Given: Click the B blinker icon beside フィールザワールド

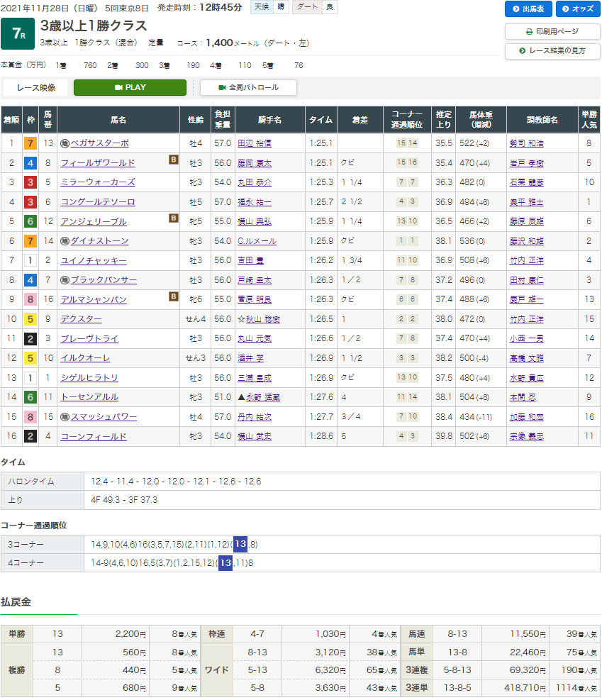Looking at the screenshot, I should (x=173, y=160).
